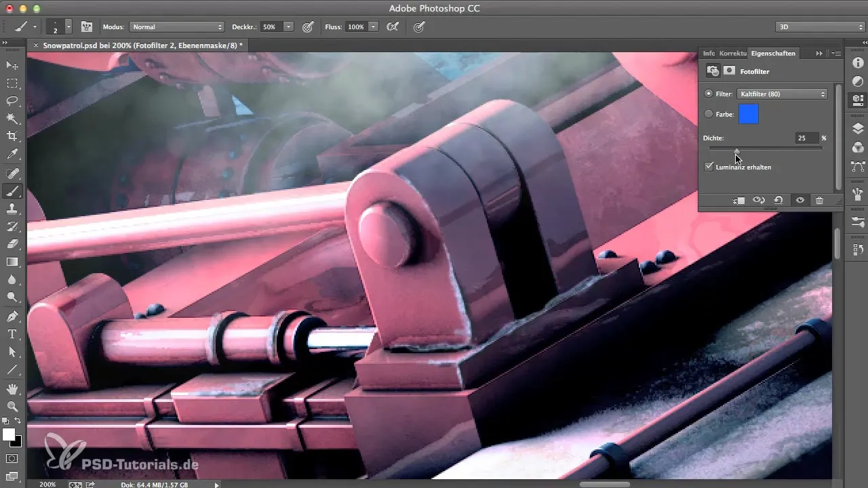
Task: Select the Pen tool
Action: (12, 317)
